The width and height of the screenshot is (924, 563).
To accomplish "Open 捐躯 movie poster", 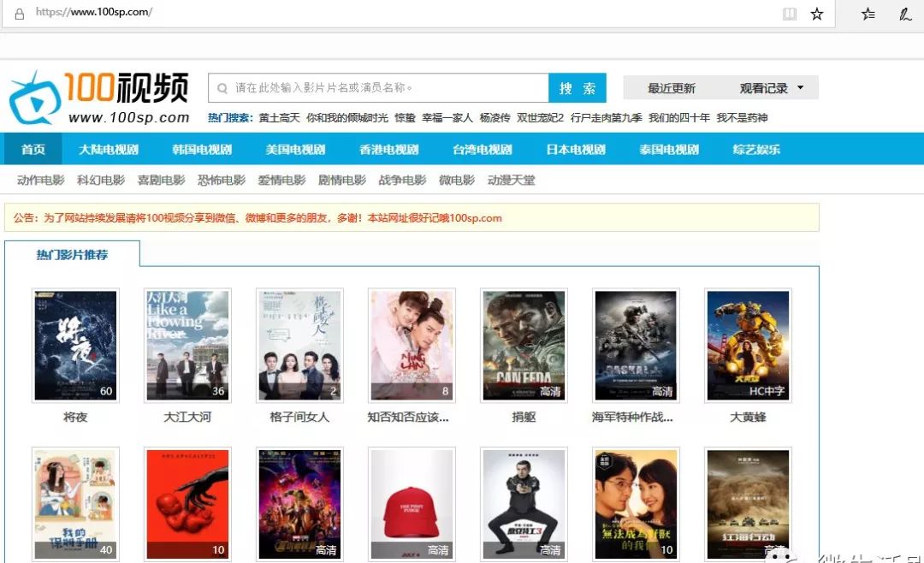I will (524, 346).
